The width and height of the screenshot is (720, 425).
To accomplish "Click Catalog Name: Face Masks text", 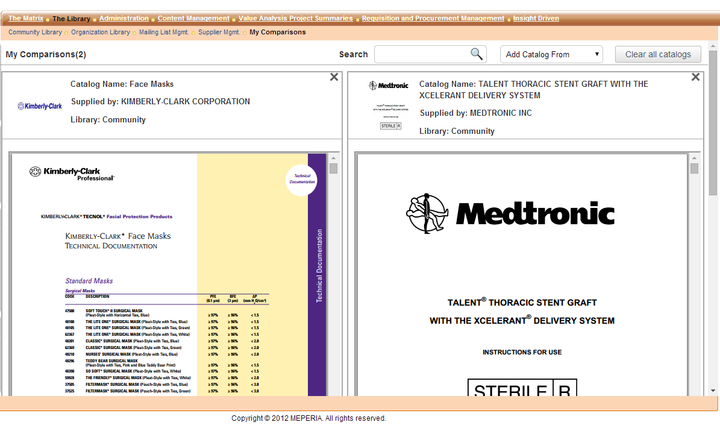I will point(122,84).
